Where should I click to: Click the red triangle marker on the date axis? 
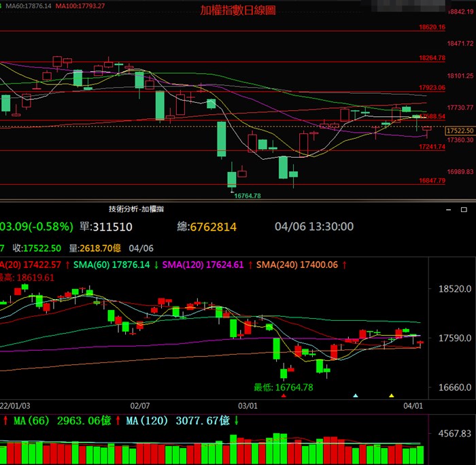coord(284,395)
